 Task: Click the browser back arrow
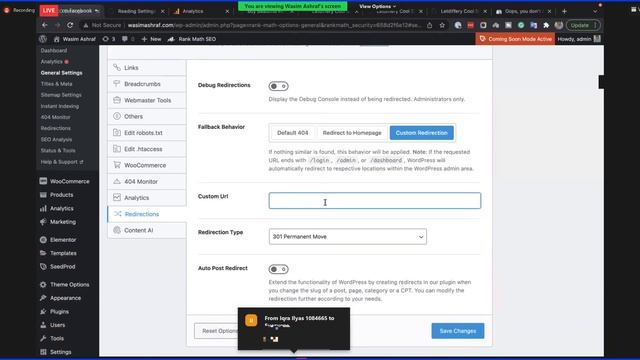coord(45,25)
